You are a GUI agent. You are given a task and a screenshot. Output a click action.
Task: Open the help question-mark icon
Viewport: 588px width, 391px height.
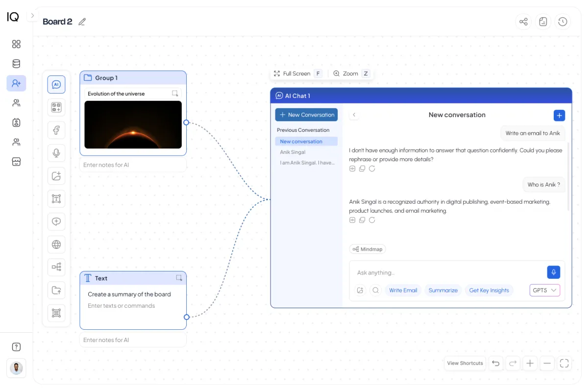[16, 347]
